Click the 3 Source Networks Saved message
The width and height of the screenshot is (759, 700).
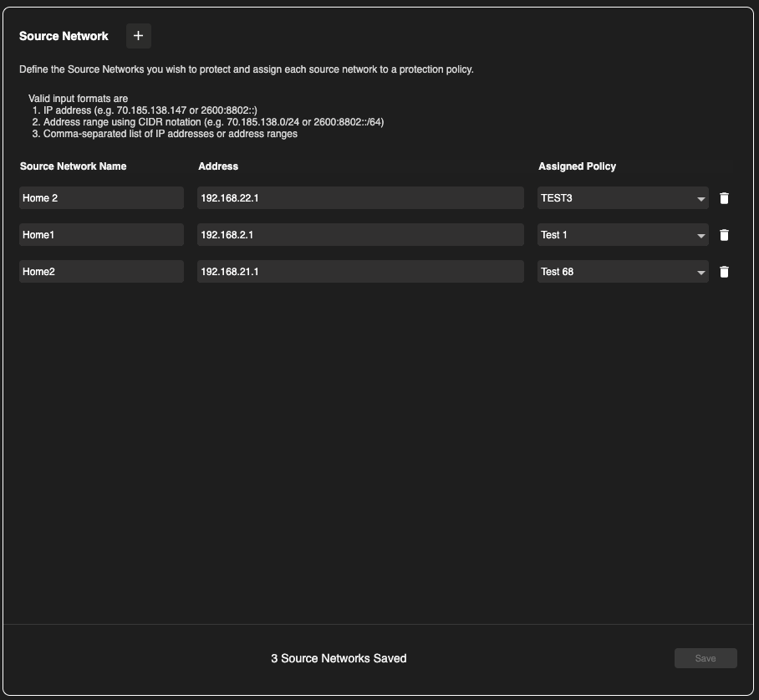pyautogui.click(x=339, y=658)
